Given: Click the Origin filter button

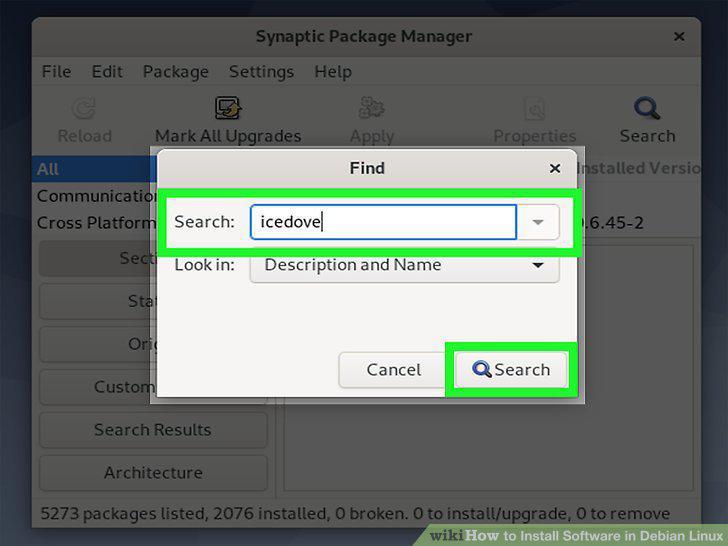Looking at the screenshot, I should [x=98, y=344].
